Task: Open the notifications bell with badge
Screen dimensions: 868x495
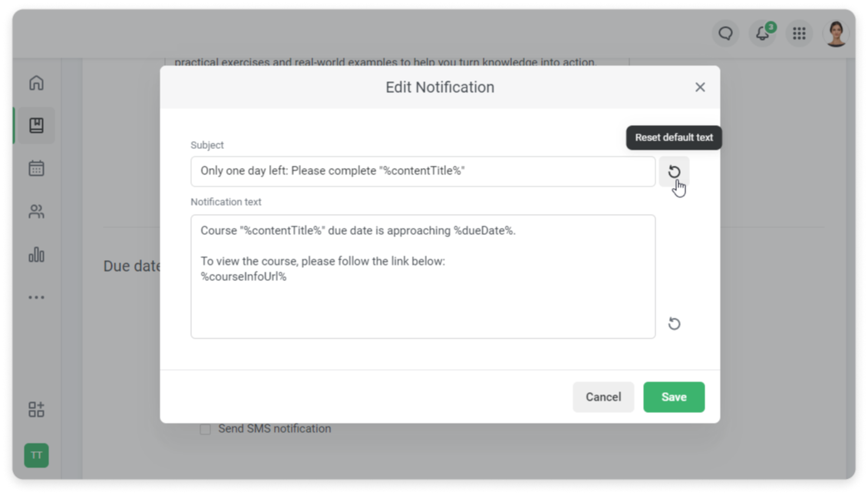Action: [x=762, y=34]
